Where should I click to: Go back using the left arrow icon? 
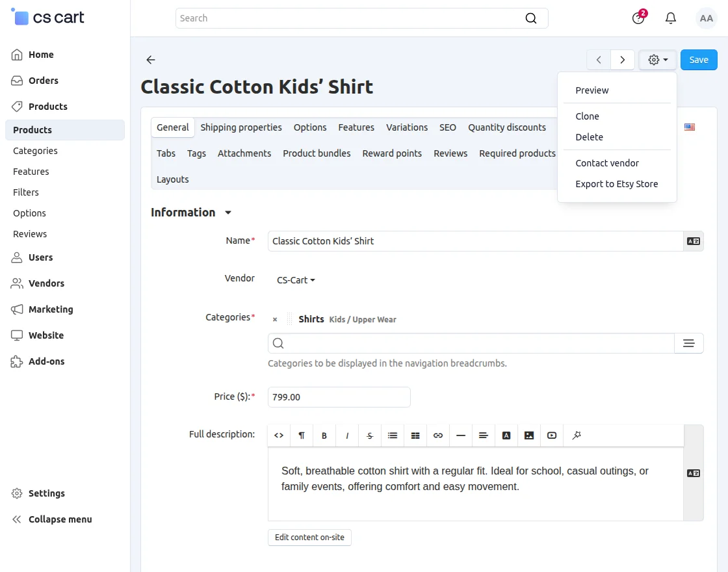pyautogui.click(x=150, y=59)
